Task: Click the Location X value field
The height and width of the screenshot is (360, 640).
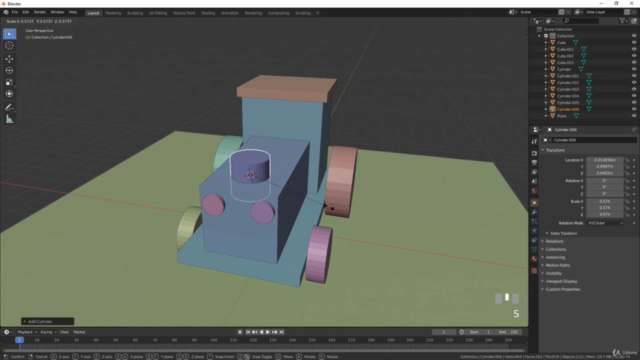Action: [605, 160]
